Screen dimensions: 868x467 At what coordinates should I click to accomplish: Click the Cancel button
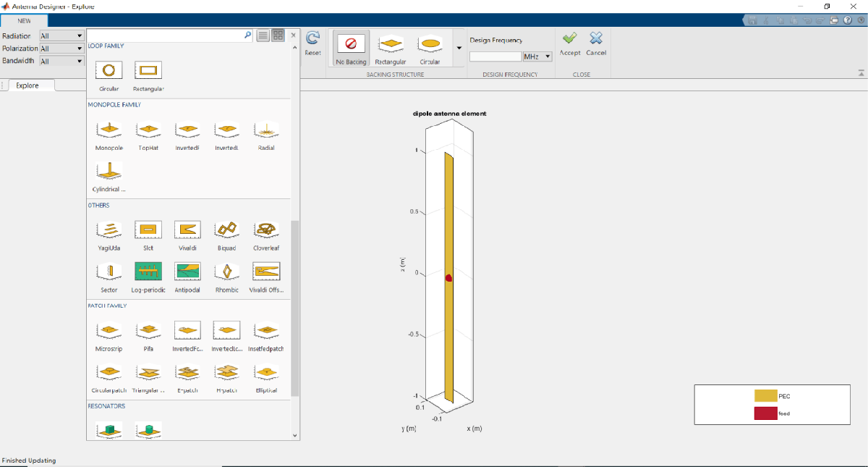[596, 43]
